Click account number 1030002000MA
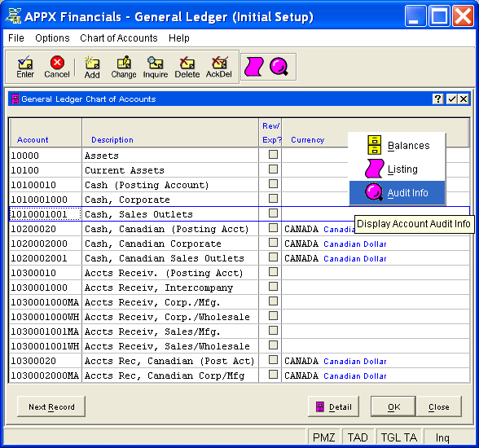 click(x=45, y=376)
